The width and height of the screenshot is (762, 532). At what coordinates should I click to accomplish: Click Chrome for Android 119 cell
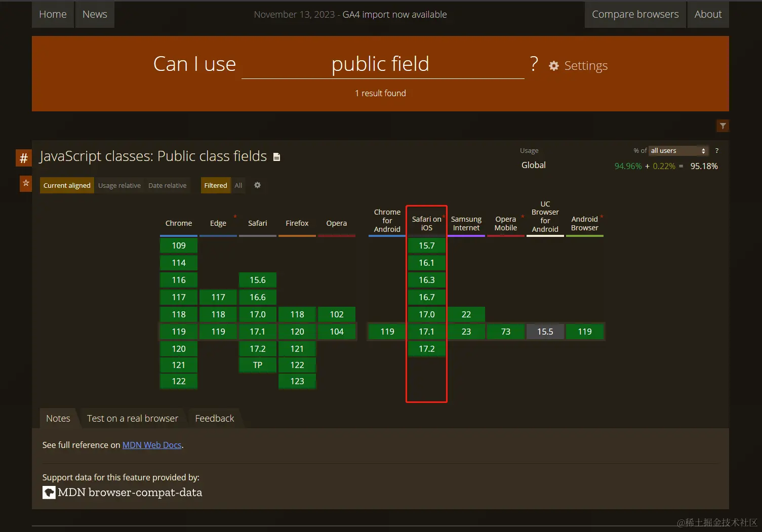tap(387, 332)
